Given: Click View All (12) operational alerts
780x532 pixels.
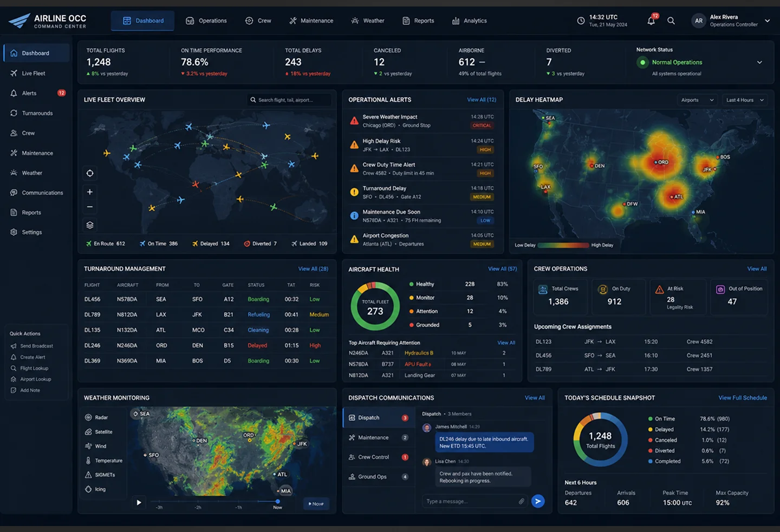Looking at the screenshot, I should [482, 100].
